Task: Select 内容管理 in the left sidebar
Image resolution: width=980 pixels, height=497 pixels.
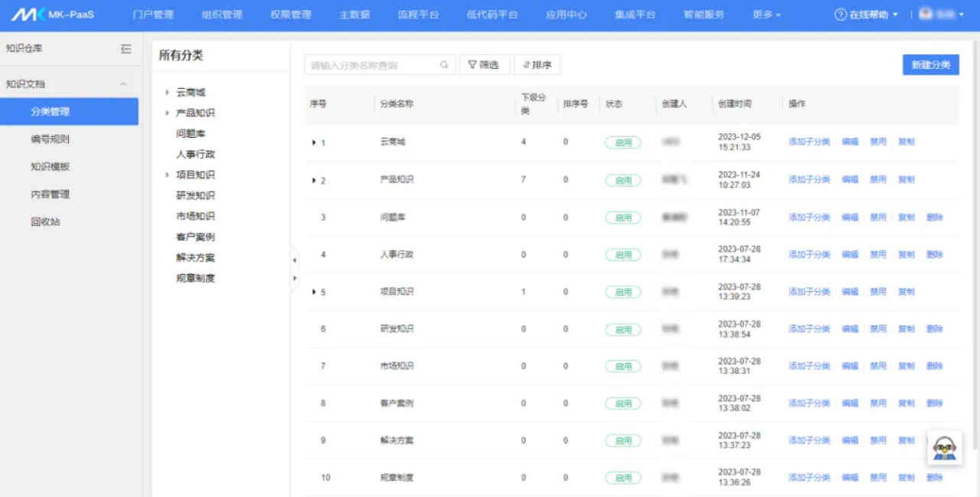Action: 51,195
